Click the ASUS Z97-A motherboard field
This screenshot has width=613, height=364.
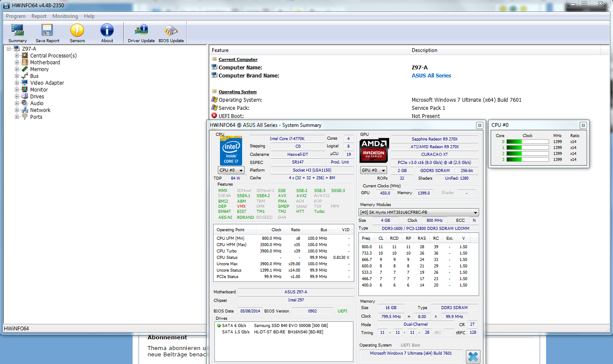coord(295,292)
